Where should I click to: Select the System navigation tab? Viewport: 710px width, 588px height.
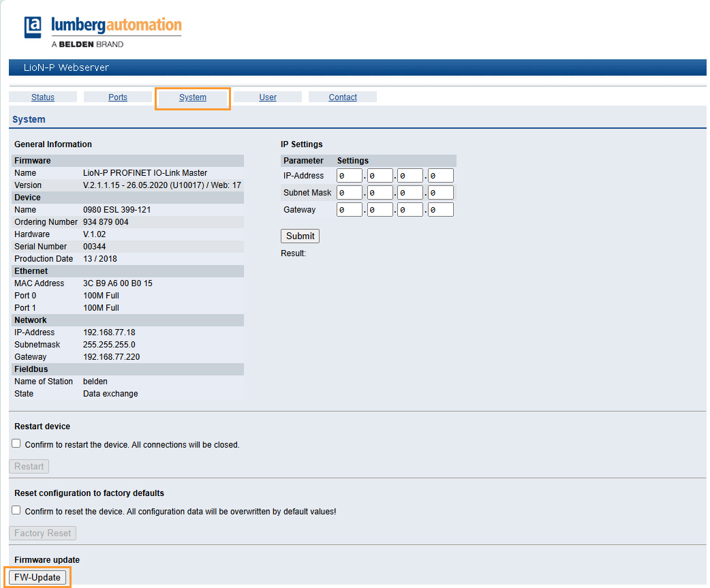click(x=192, y=97)
